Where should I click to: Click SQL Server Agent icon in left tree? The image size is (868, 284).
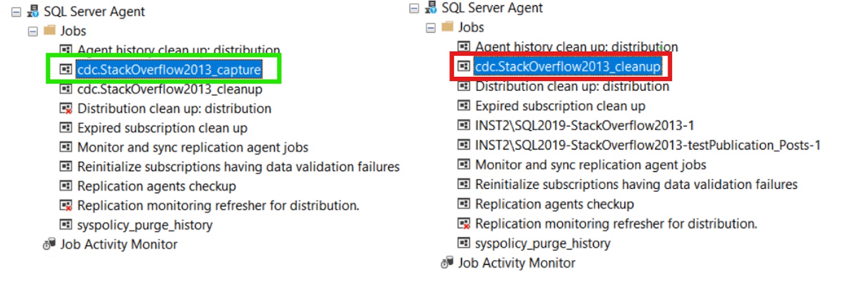[33, 11]
